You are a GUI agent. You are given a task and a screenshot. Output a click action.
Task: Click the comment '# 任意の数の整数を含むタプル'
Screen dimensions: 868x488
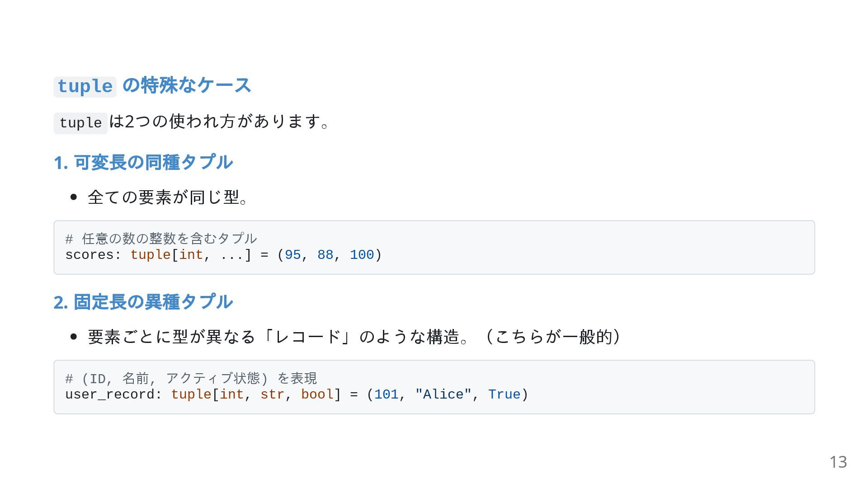click(161, 238)
